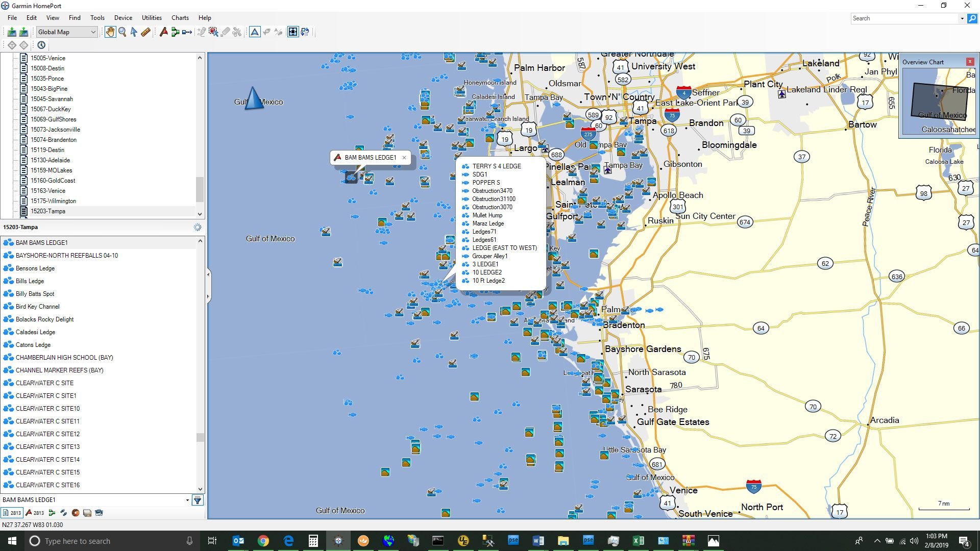Open the Charts menu
The image size is (980, 551).
(180, 18)
